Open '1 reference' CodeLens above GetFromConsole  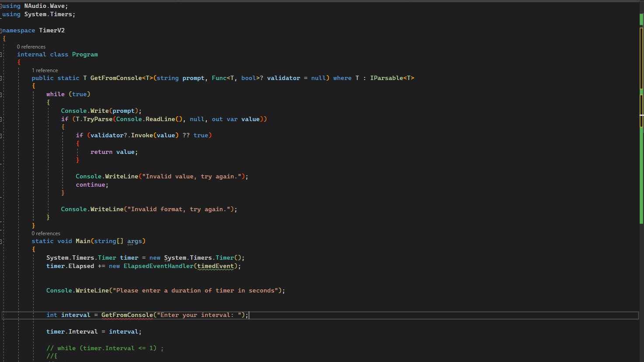pyautogui.click(x=45, y=70)
